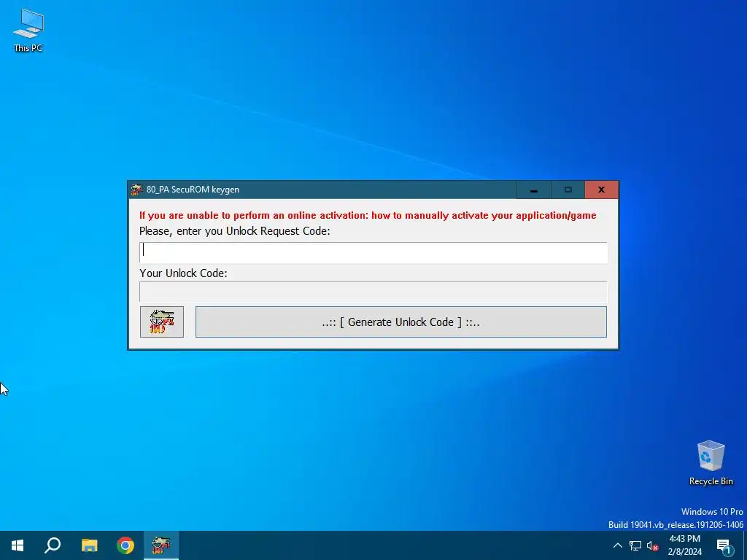Image resolution: width=747 pixels, height=560 pixels.
Task: Open File Explorer from the taskbar
Action: click(x=89, y=545)
